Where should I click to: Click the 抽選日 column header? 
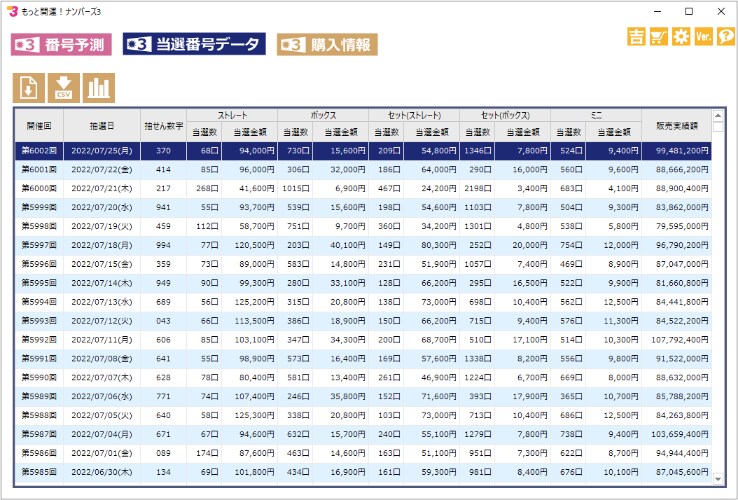[102, 126]
